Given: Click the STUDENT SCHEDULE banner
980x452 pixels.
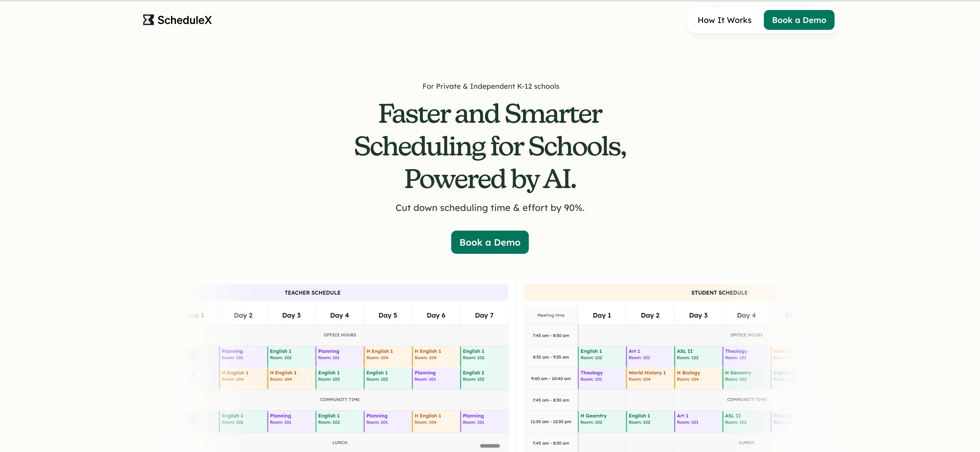Looking at the screenshot, I should (x=719, y=293).
